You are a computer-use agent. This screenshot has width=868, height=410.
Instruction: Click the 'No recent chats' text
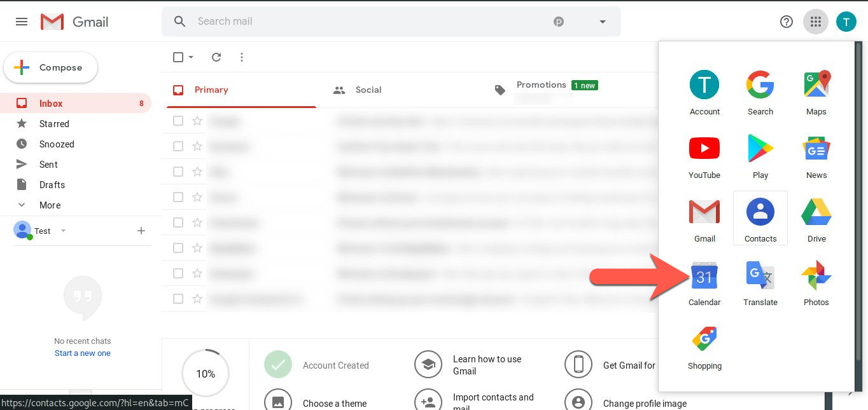click(x=83, y=341)
